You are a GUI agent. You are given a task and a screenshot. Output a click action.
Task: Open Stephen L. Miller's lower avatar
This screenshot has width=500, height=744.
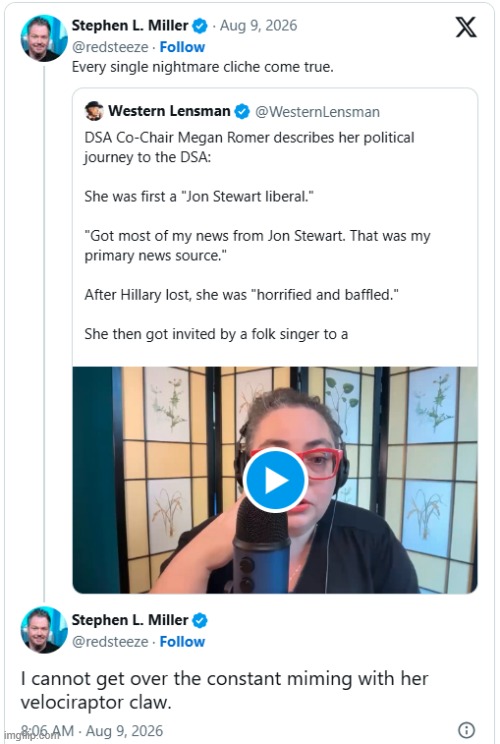click(x=44, y=629)
